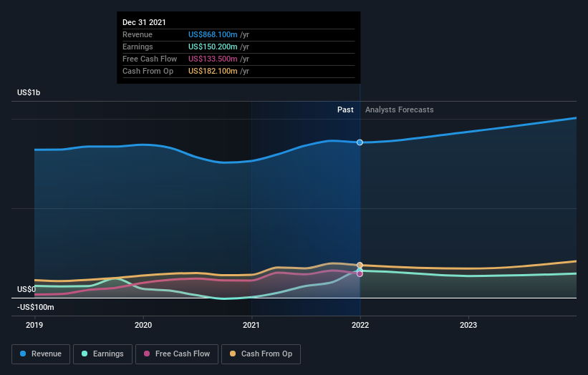This screenshot has width=588, height=375.
Task: Click the Free Cash Flow label in tooltip
Action: [x=150, y=59]
